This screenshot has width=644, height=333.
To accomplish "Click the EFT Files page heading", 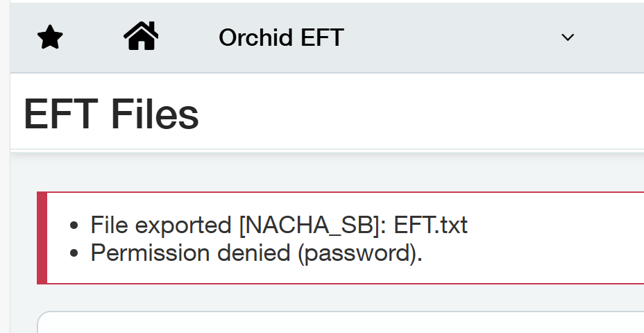I will [x=111, y=114].
